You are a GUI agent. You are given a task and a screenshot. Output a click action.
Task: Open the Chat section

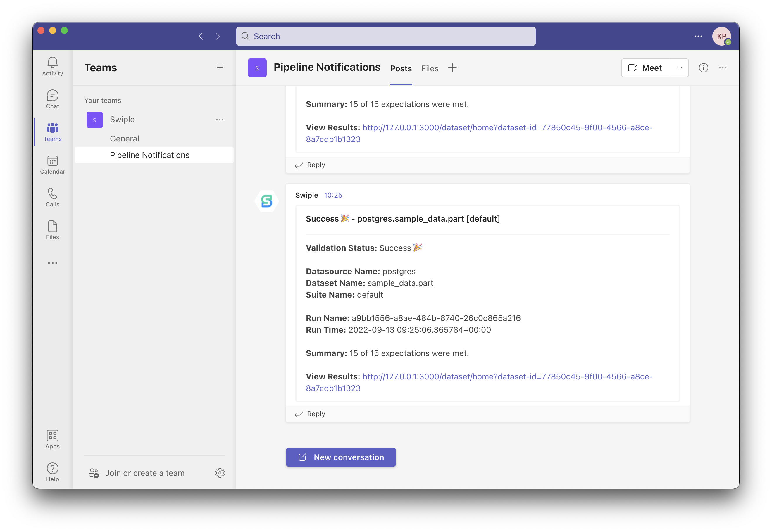pos(52,98)
